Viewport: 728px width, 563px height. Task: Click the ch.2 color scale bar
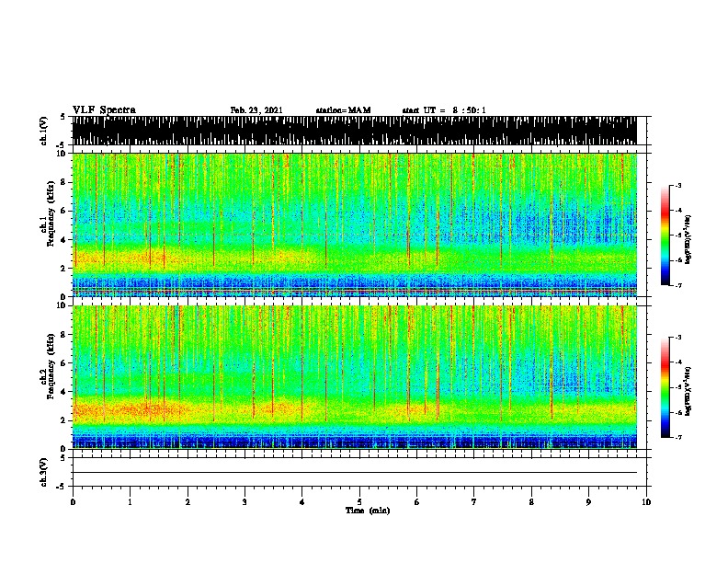click(665, 387)
